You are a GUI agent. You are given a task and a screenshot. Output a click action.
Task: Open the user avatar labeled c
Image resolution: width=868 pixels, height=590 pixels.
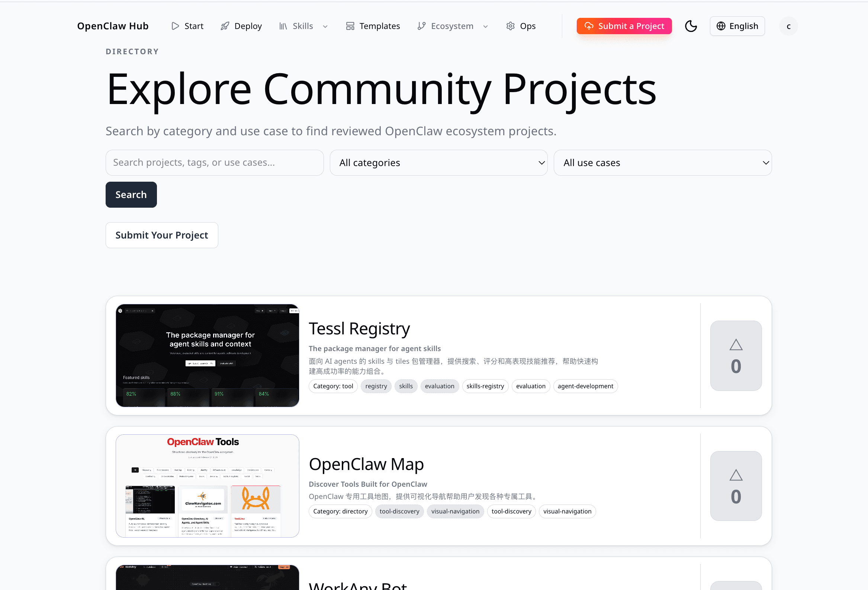click(788, 26)
